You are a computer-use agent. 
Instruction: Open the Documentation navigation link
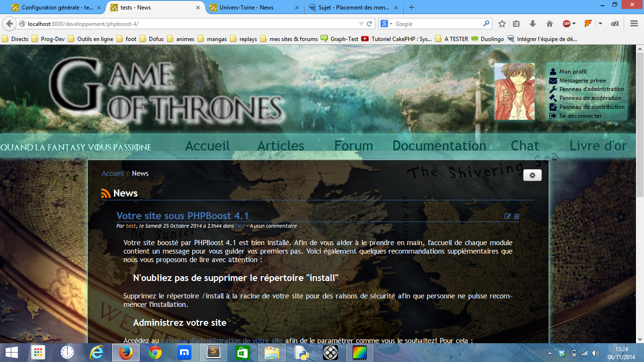click(439, 146)
